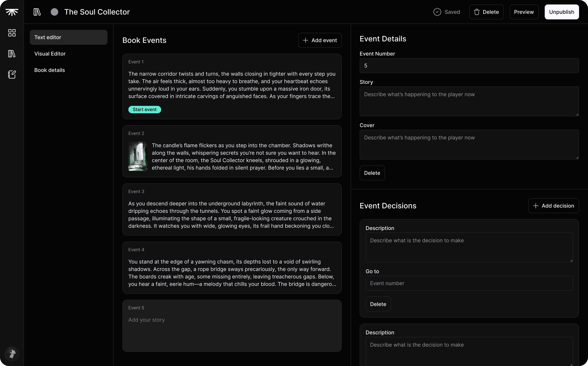Delete the book from top bar
Image resolution: width=588 pixels, height=366 pixels.
click(486, 12)
